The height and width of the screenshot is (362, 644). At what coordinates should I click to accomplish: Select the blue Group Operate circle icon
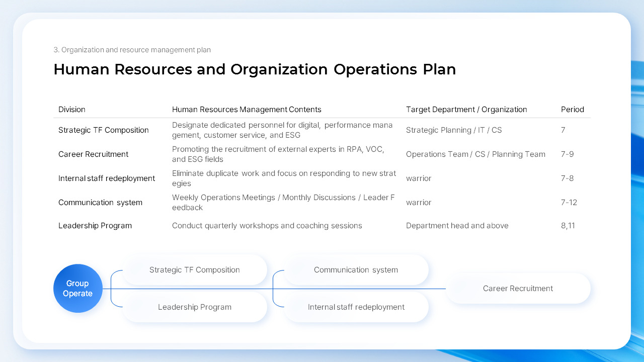[x=78, y=288]
